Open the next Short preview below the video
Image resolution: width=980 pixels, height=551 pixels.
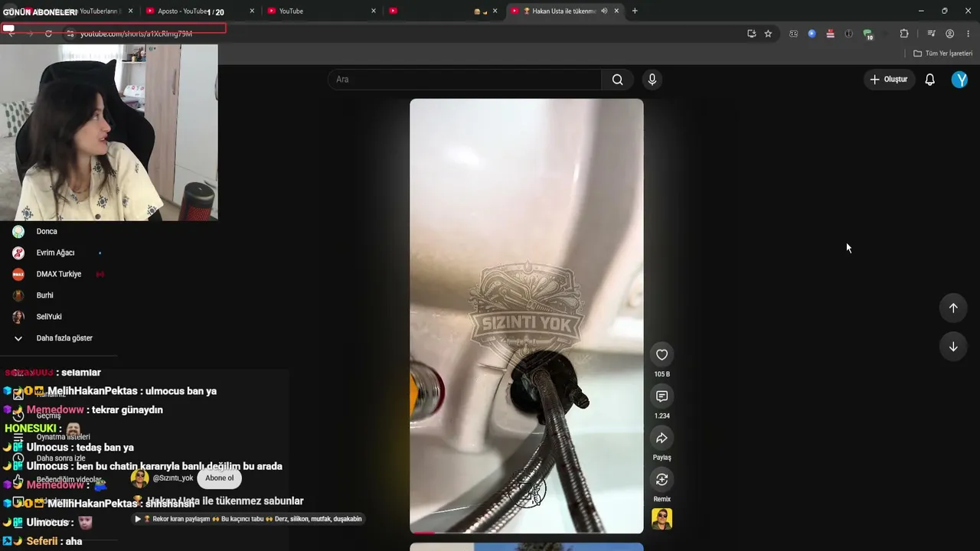pos(526,547)
